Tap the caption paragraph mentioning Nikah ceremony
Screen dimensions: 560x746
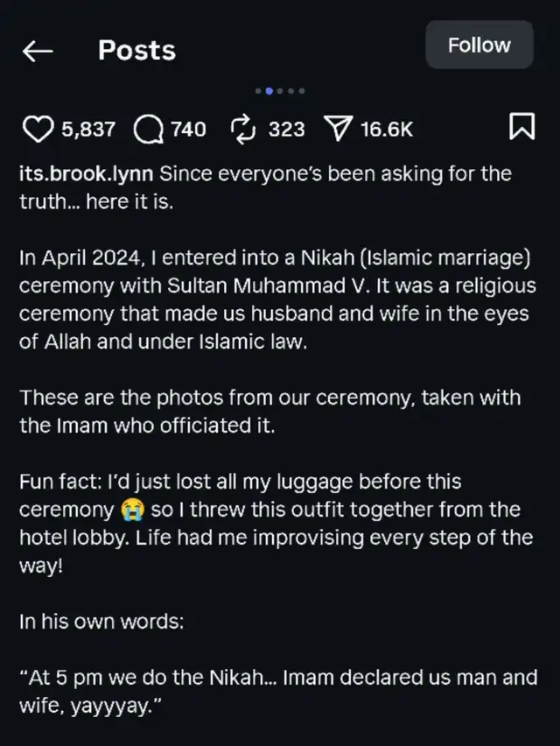pos(278,299)
